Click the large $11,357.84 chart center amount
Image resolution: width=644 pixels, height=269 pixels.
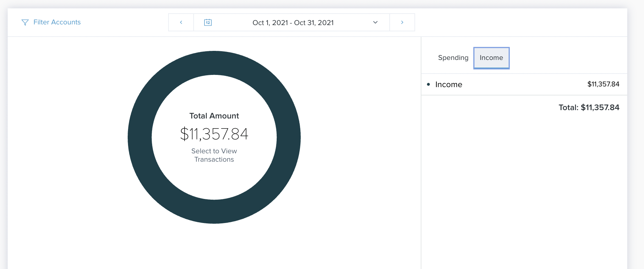tap(214, 134)
